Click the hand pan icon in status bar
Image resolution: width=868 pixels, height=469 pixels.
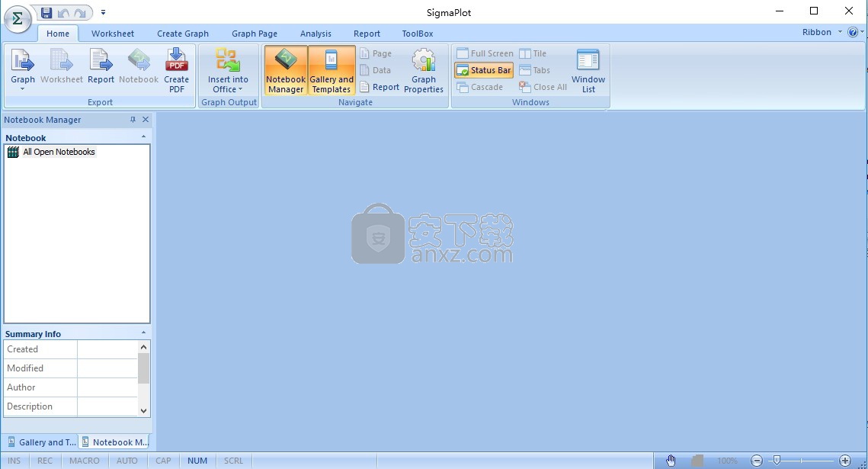[671, 461]
